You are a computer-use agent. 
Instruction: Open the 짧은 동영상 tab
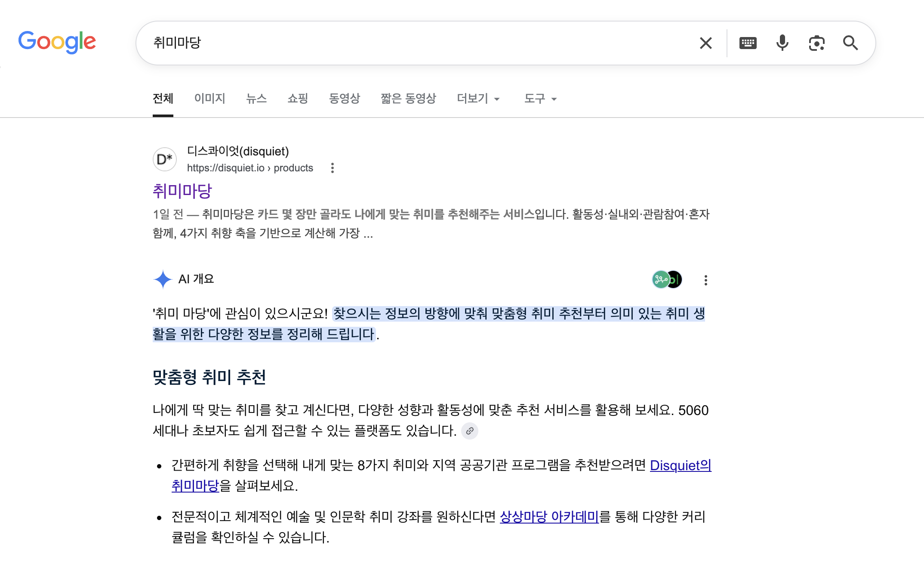click(408, 99)
